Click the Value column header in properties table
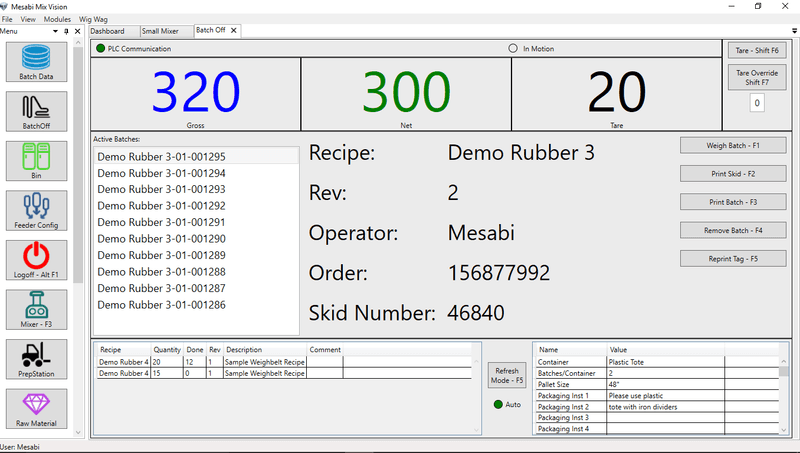The image size is (800, 453). 665,349
